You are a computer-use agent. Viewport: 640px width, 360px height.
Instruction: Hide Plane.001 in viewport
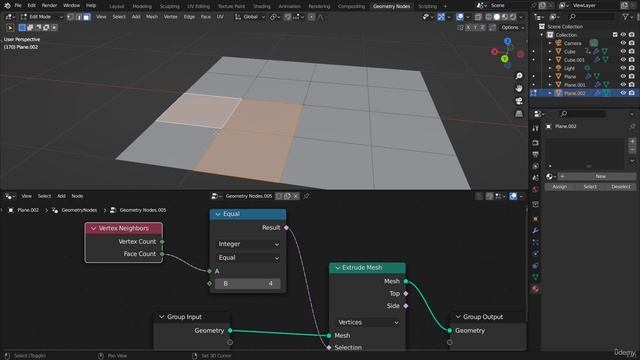tap(623, 84)
